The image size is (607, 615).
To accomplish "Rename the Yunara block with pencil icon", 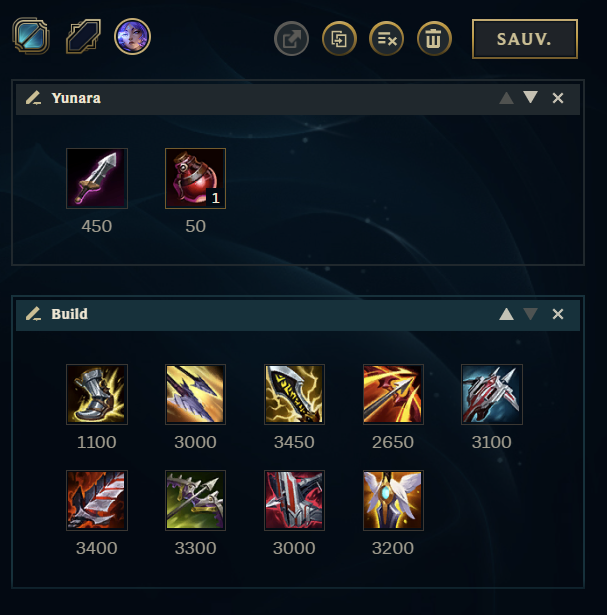I will pyautogui.click(x=34, y=98).
